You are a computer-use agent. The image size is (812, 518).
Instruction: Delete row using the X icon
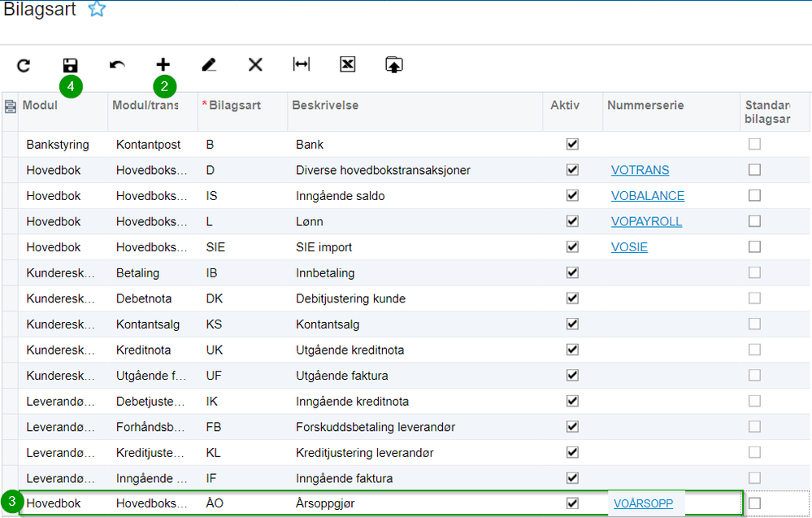pyautogui.click(x=255, y=65)
